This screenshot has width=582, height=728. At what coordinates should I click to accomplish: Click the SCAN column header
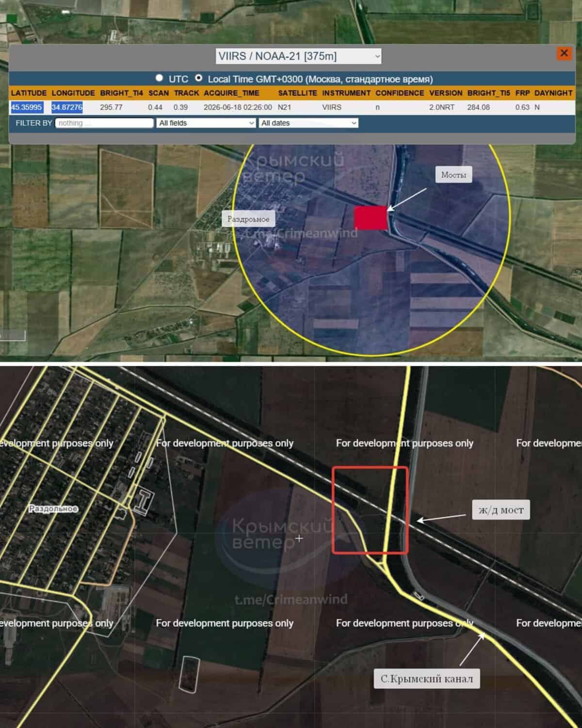pos(159,93)
